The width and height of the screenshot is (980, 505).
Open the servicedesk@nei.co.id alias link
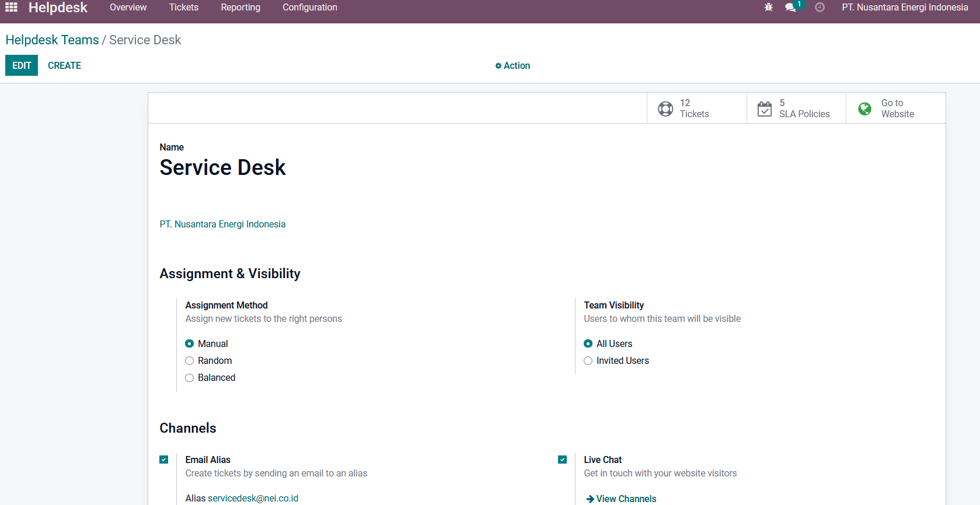pyautogui.click(x=253, y=498)
